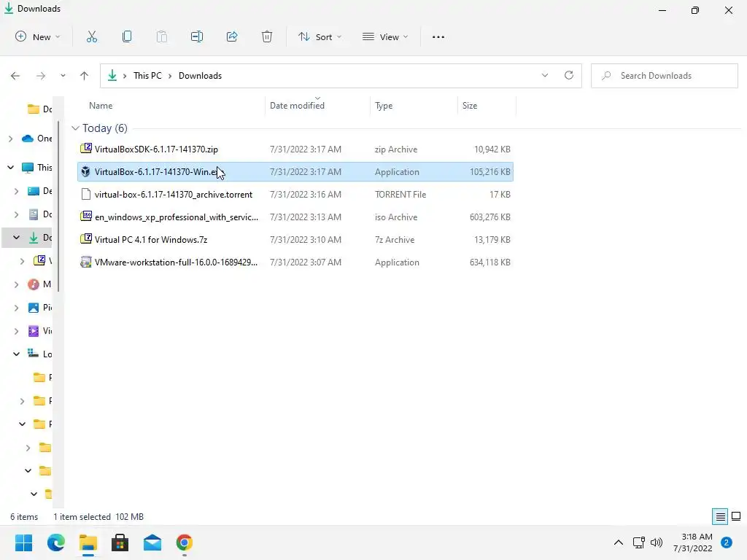
Task: Click the navigation pane scrollbar
Action: click(58, 206)
